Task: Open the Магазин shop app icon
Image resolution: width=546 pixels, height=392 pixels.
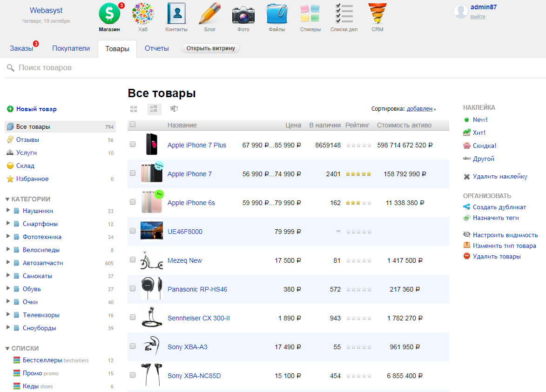Action: [x=109, y=13]
